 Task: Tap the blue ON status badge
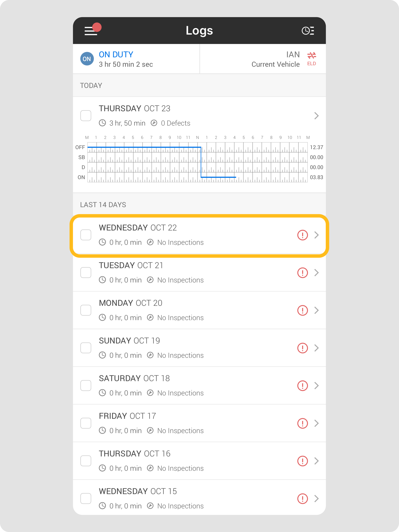pos(87,59)
